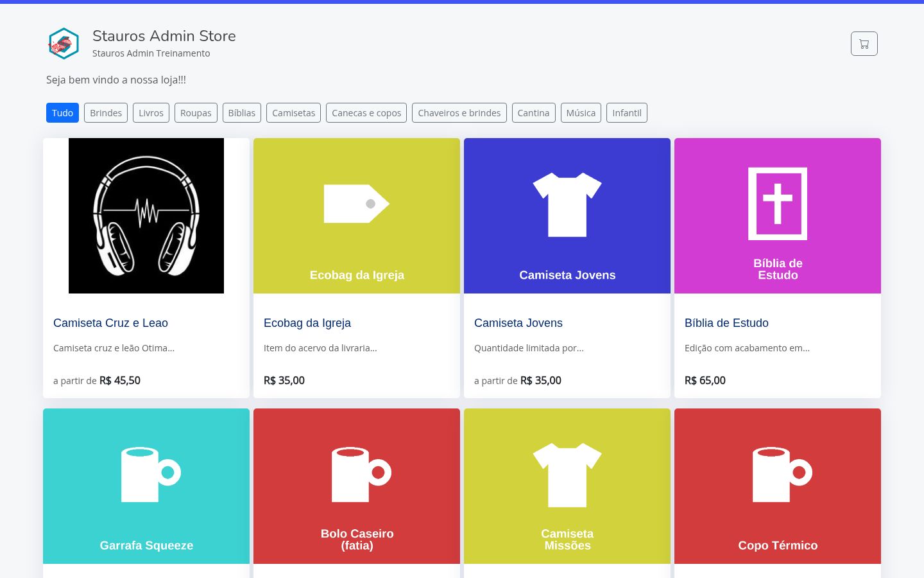
Task: Click the description "Edição com acabamento em..."
Action: pyautogui.click(x=747, y=348)
